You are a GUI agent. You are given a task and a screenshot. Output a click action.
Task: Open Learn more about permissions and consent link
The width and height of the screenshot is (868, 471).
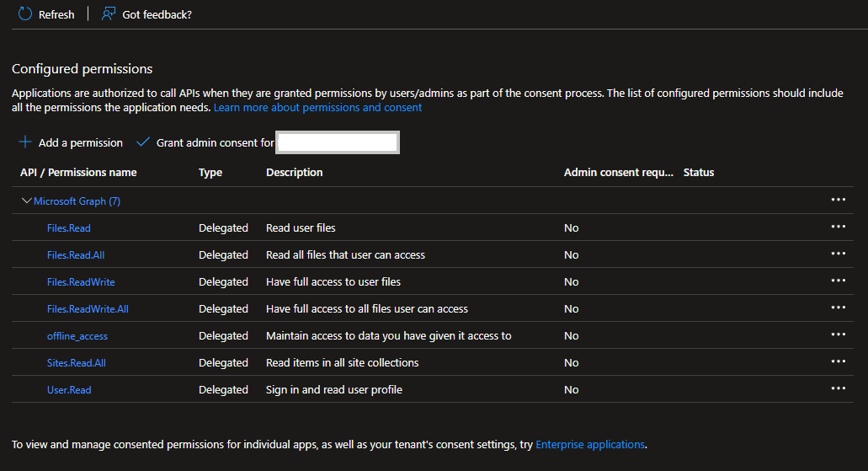coord(317,108)
